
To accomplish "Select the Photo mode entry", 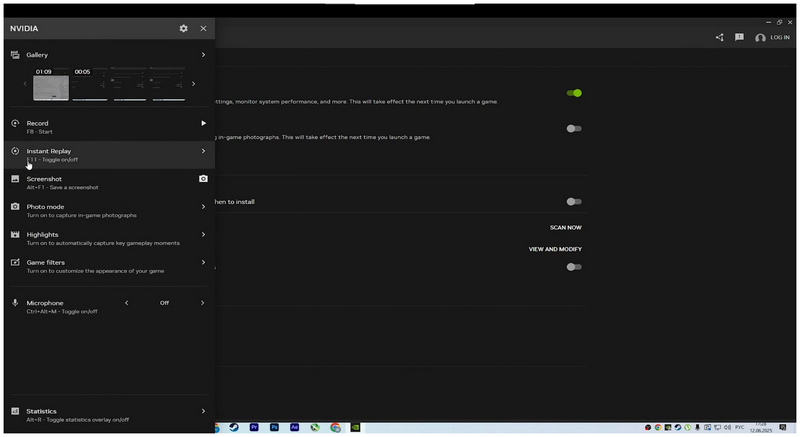I will pyautogui.click(x=109, y=211).
